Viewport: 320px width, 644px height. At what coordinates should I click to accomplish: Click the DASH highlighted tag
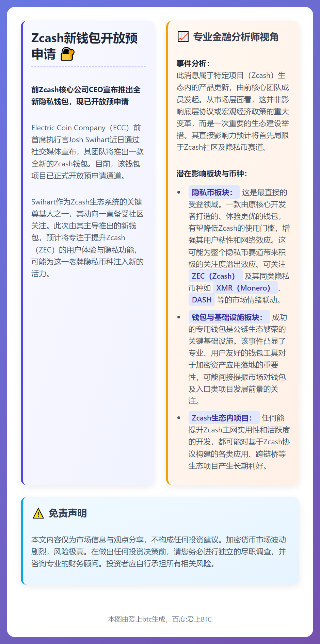pyautogui.click(x=202, y=300)
